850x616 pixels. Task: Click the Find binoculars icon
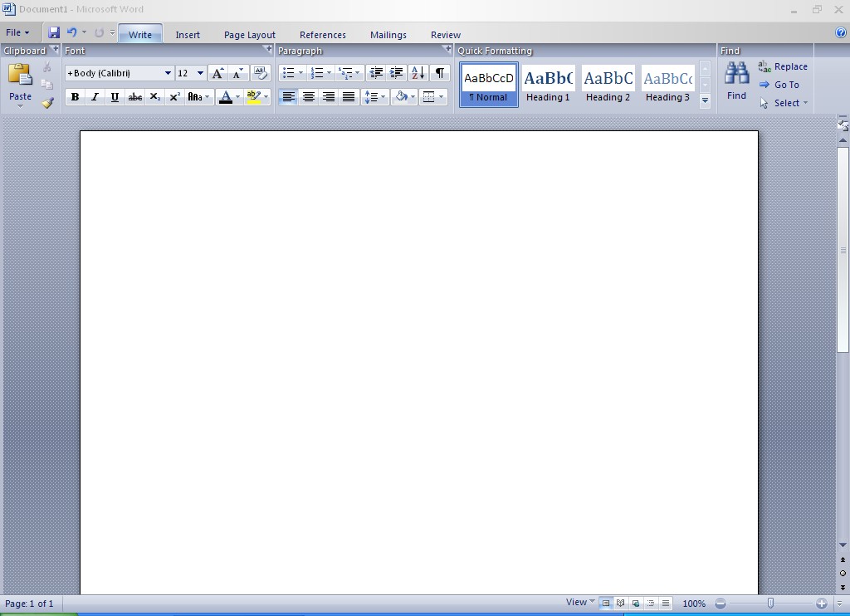pos(737,73)
